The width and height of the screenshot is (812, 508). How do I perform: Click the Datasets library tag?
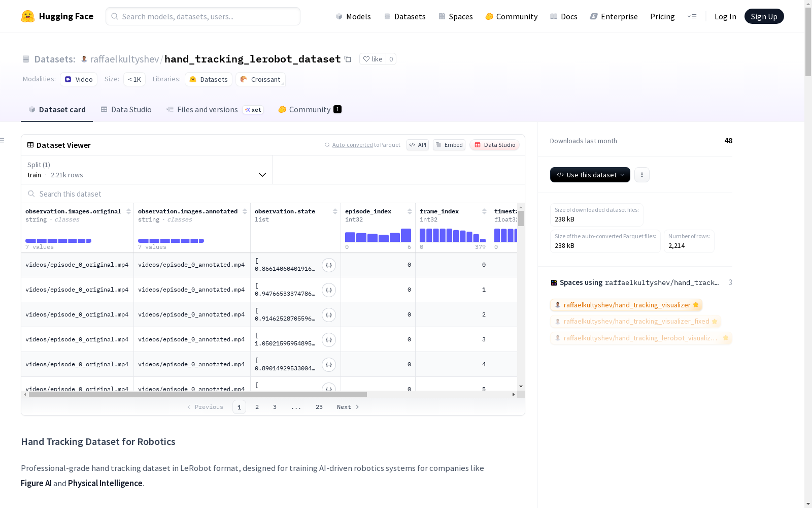(x=209, y=79)
